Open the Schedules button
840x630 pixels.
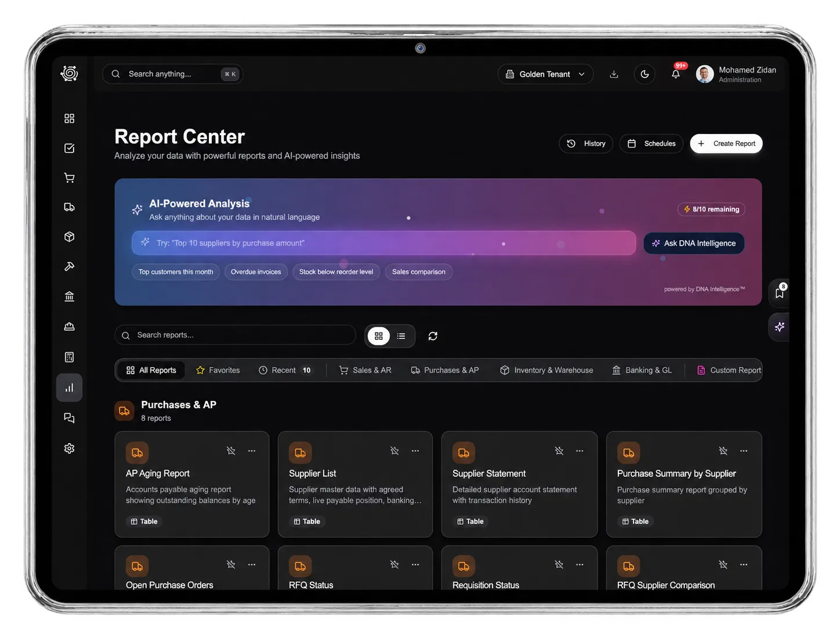[651, 143]
